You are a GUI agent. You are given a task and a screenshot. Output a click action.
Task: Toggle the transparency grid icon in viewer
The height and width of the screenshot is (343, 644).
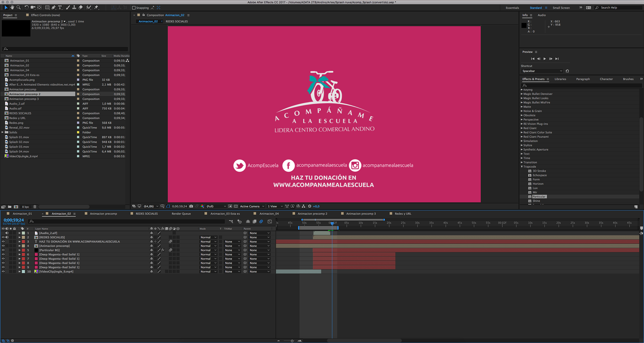[236, 206]
